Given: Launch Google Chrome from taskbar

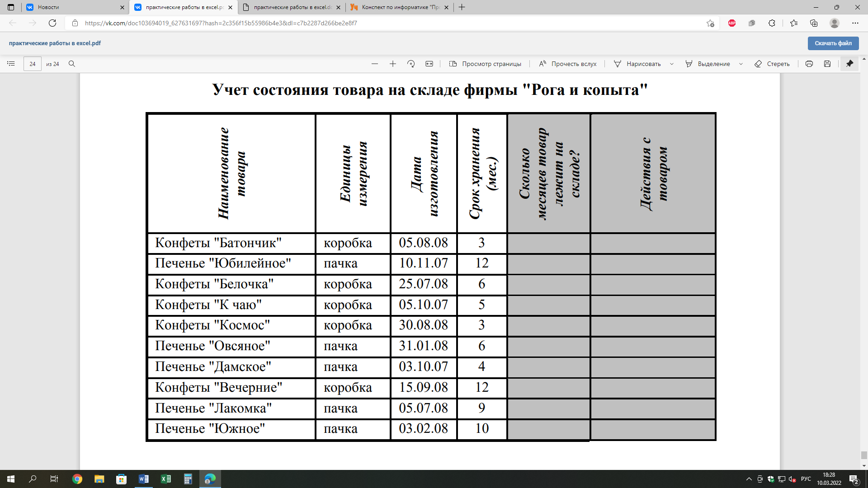Looking at the screenshot, I should 77,479.
